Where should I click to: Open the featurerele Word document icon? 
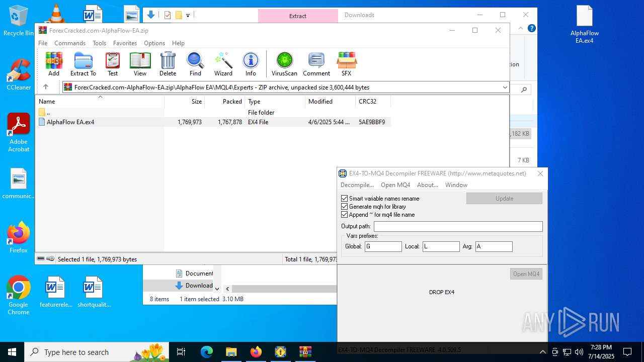(x=56, y=292)
